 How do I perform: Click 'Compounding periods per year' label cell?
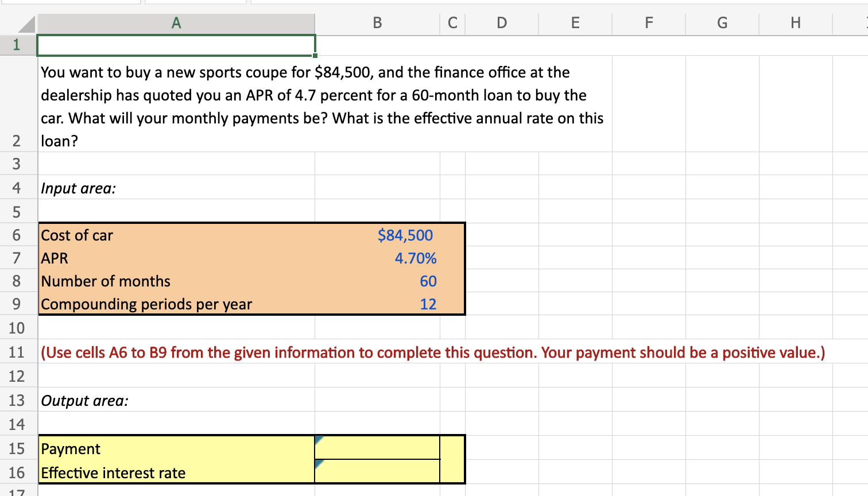pos(176,304)
